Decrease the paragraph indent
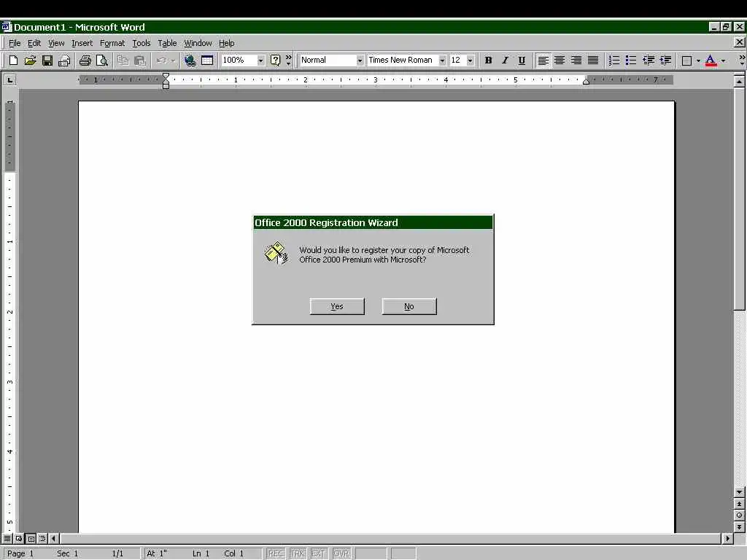 tap(649, 61)
